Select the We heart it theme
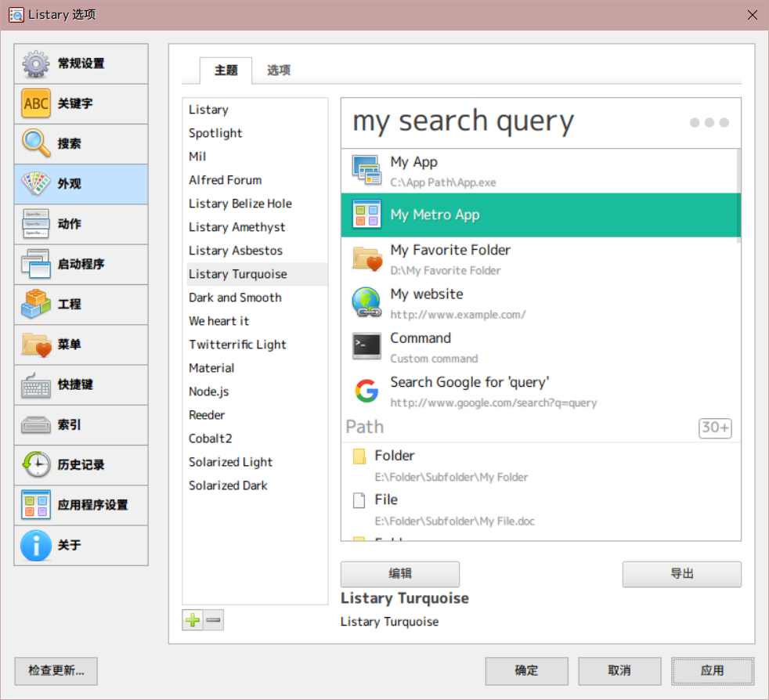 pos(255,322)
